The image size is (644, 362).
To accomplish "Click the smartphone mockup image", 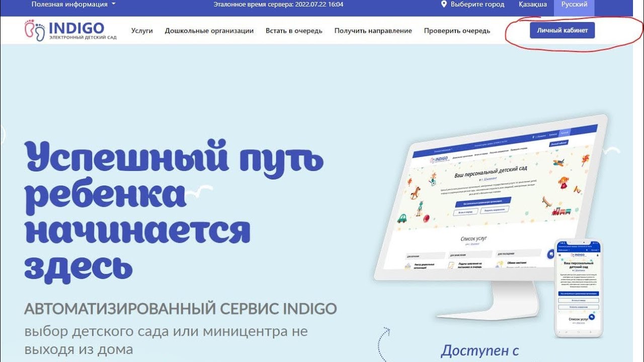I will pos(578,288).
